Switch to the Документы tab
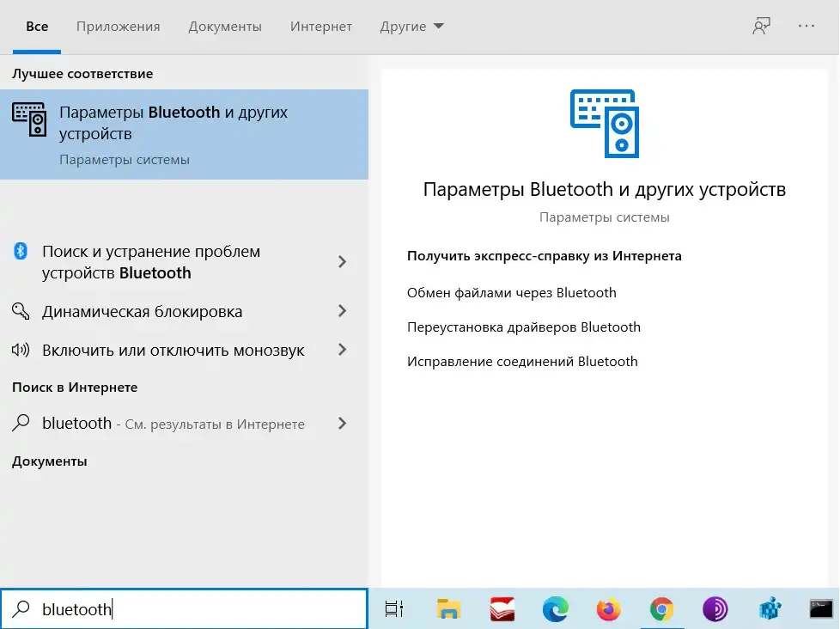This screenshot has width=840, height=629. pyautogui.click(x=225, y=27)
